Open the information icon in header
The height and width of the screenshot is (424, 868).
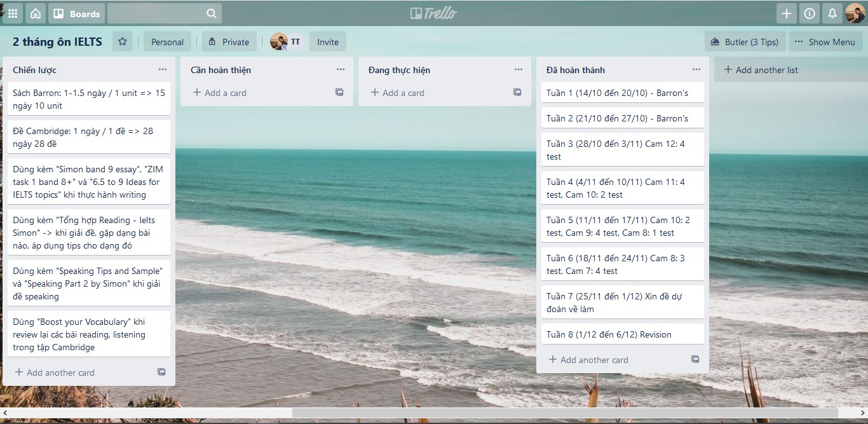coord(809,13)
